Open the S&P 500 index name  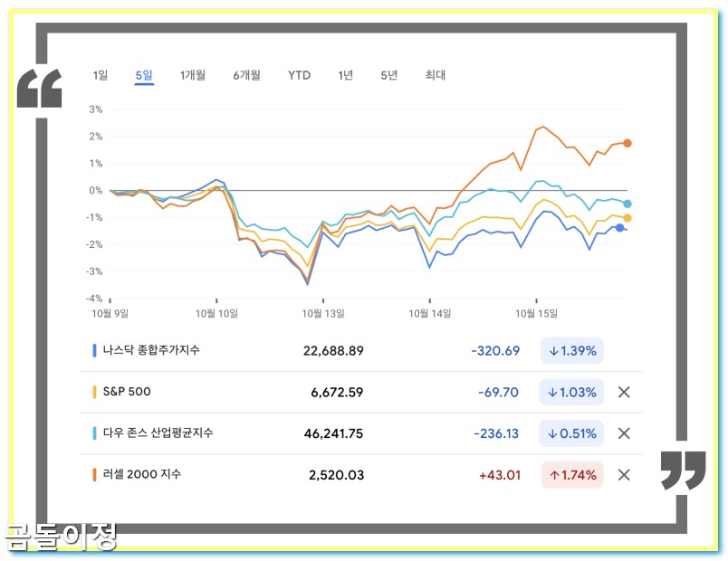(127, 392)
